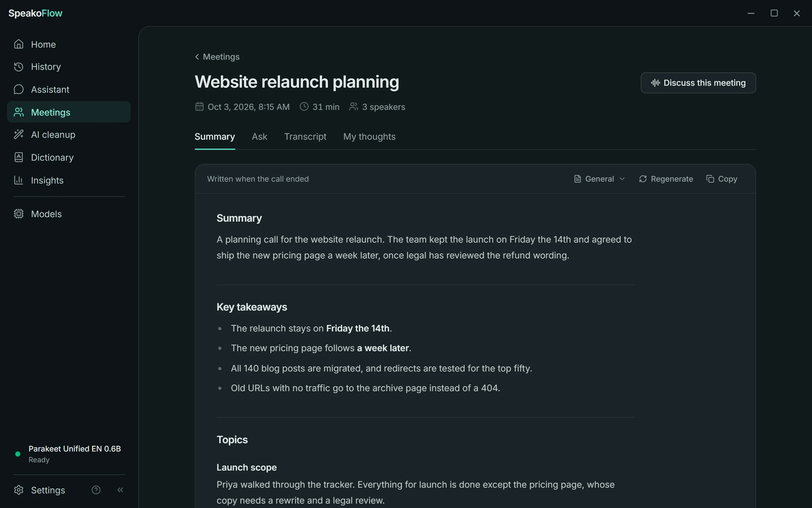Open the My thoughts tab
This screenshot has width=812, height=508.
[x=369, y=137]
